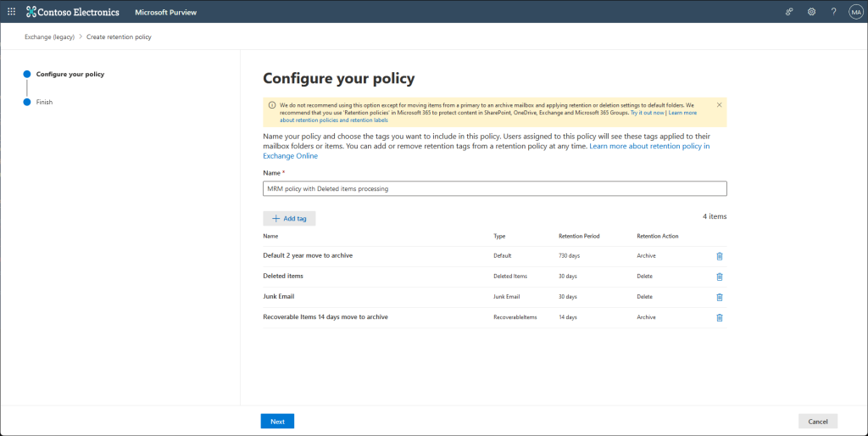Click the Retention Period column header
The image size is (868, 436).
click(x=579, y=236)
